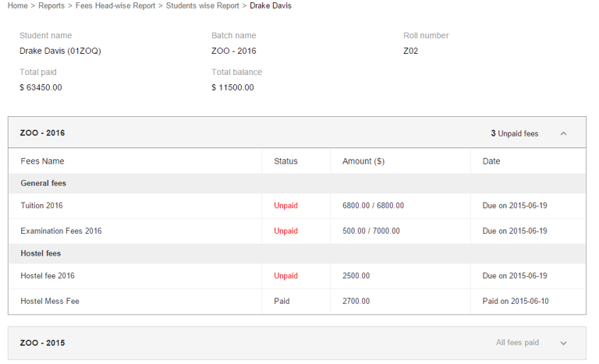Click the ZOO - 2015 panel header
Viewport: 599px width, 364px height.
point(296,343)
